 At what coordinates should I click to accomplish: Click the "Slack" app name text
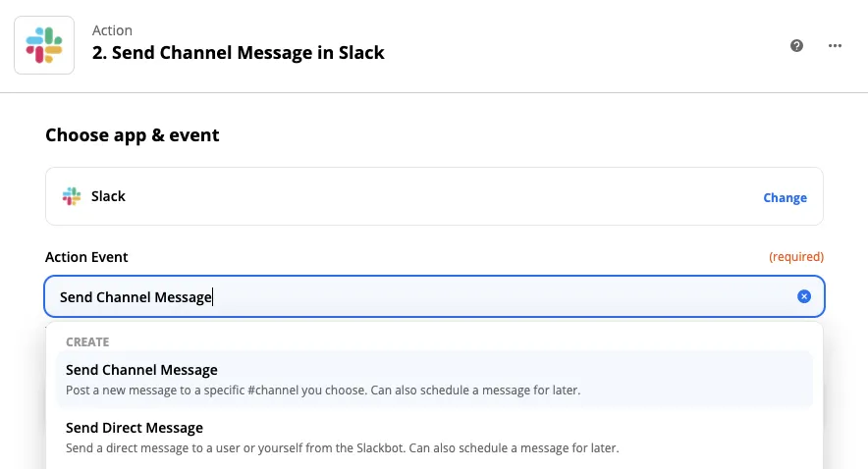click(108, 196)
